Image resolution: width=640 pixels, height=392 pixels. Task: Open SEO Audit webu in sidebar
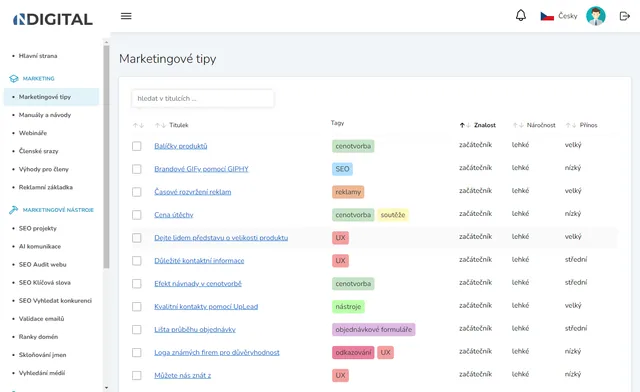click(42, 265)
